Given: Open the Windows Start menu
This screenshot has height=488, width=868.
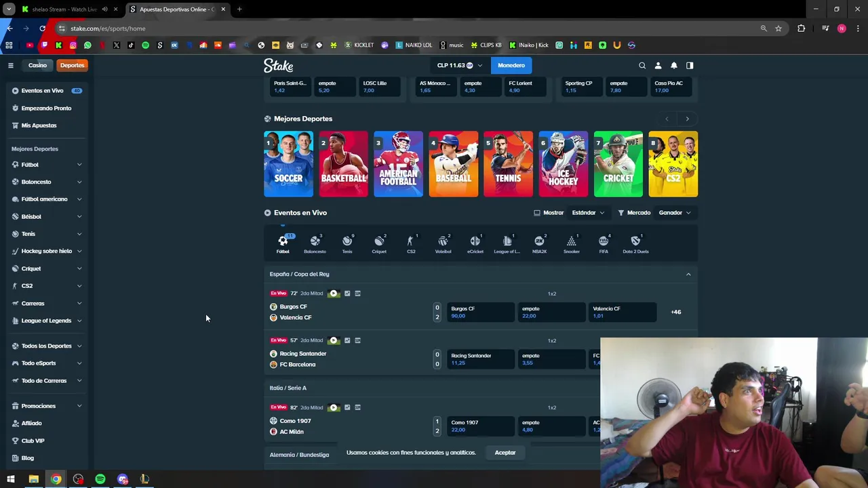Looking at the screenshot, I should 11,479.
